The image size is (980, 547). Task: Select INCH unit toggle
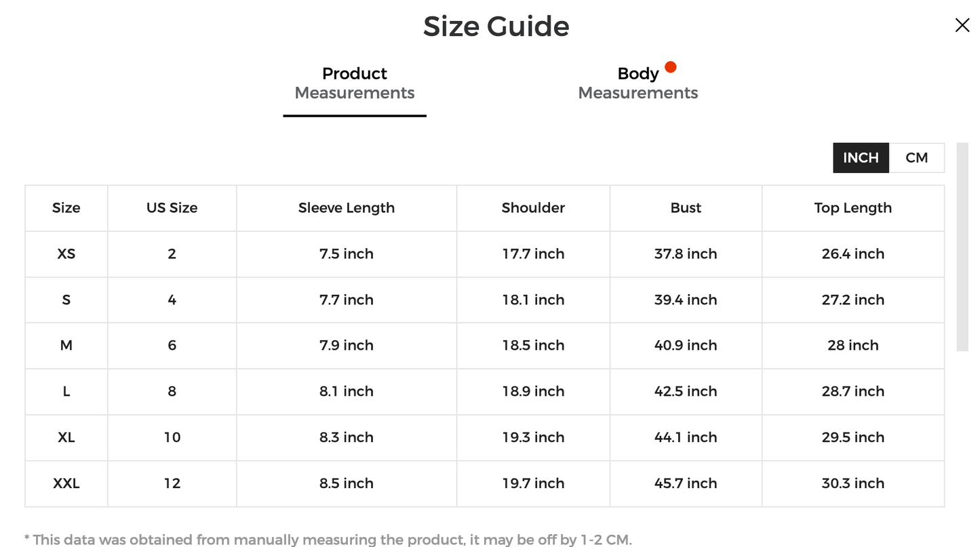tap(861, 158)
